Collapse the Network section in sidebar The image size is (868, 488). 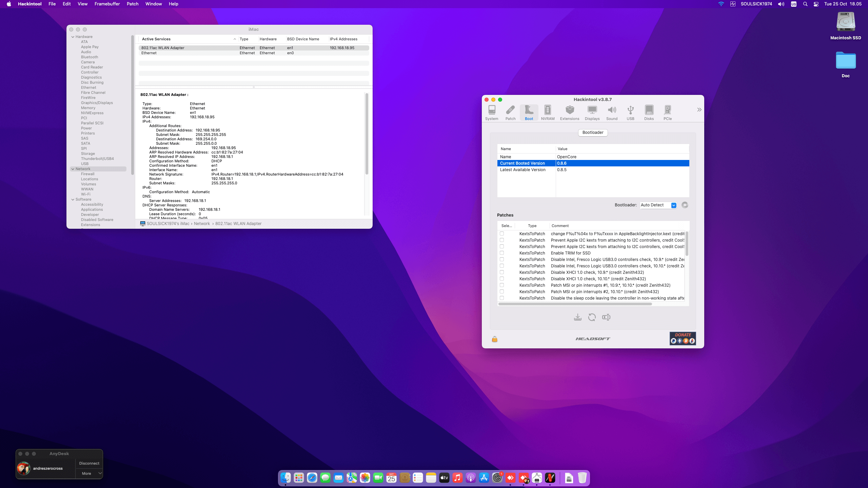point(73,169)
